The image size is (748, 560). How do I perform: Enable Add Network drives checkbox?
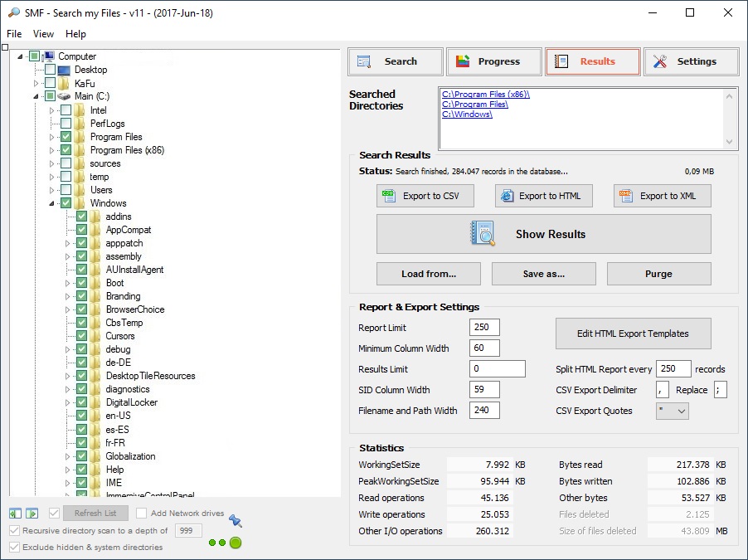[x=142, y=514]
